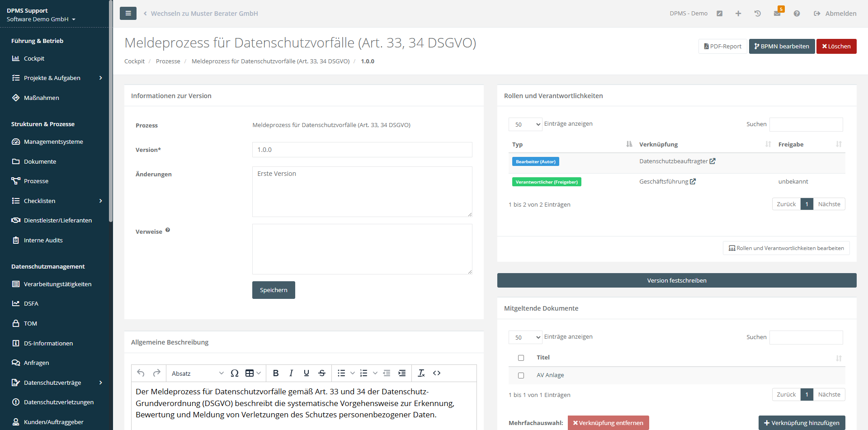Click the hamburger menu toggle icon
The width and height of the screenshot is (868, 430).
(x=128, y=14)
